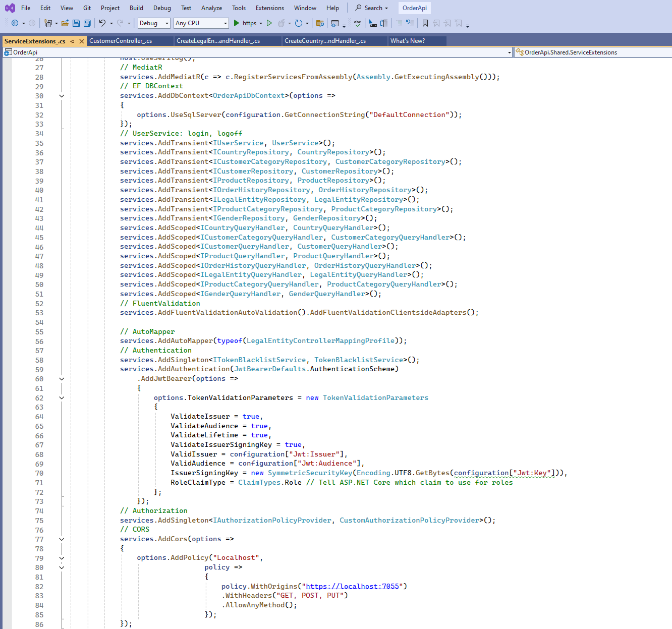Click the Find in Files icon
This screenshot has height=629, width=672.
click(319, 23)
